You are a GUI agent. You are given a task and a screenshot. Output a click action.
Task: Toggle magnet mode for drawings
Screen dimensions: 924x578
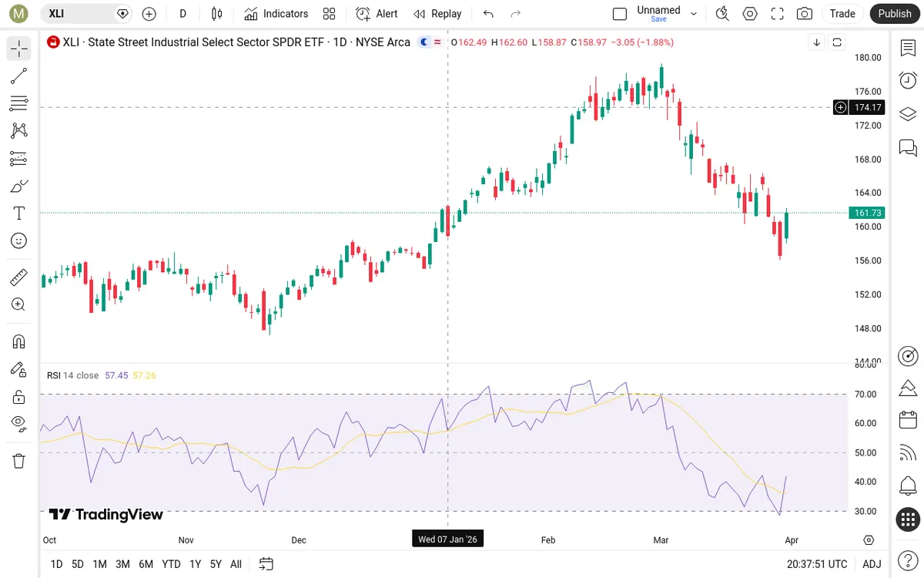(x=19, y=341)
